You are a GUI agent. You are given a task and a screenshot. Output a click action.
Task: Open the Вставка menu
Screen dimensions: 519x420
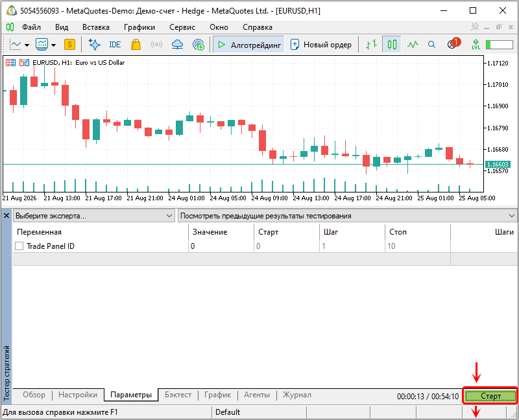tap(96, 27)
